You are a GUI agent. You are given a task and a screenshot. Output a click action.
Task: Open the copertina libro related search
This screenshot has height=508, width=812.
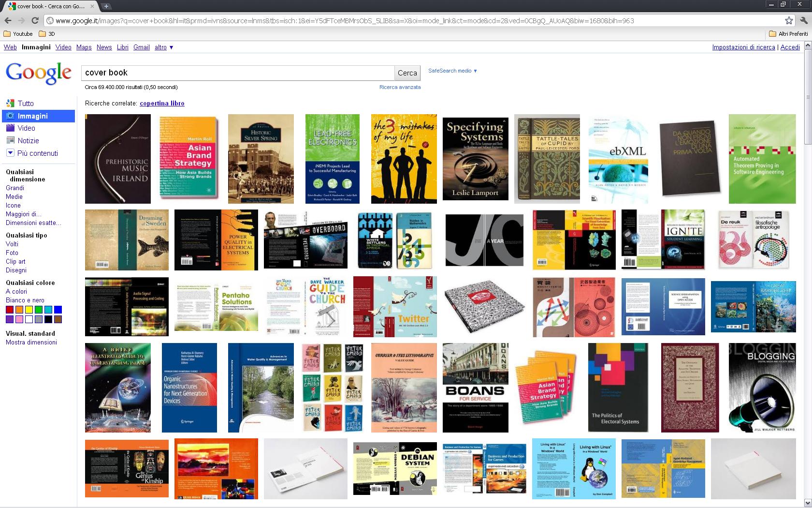[x=162, y=103]
